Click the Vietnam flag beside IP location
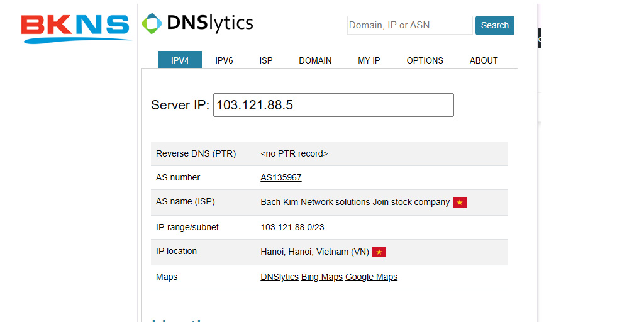 379,252
